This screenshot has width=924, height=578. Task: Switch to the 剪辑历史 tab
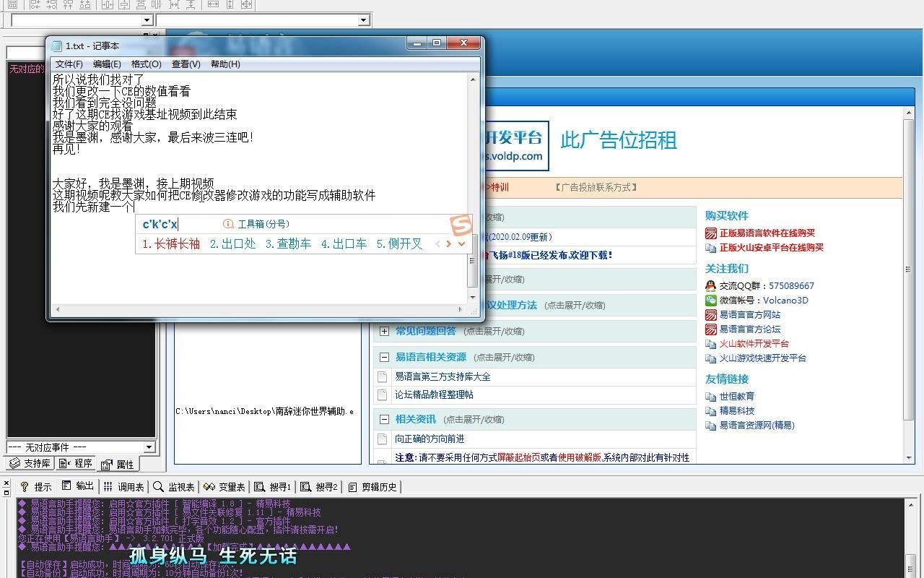pyautogui.click(x=372, y=487)
